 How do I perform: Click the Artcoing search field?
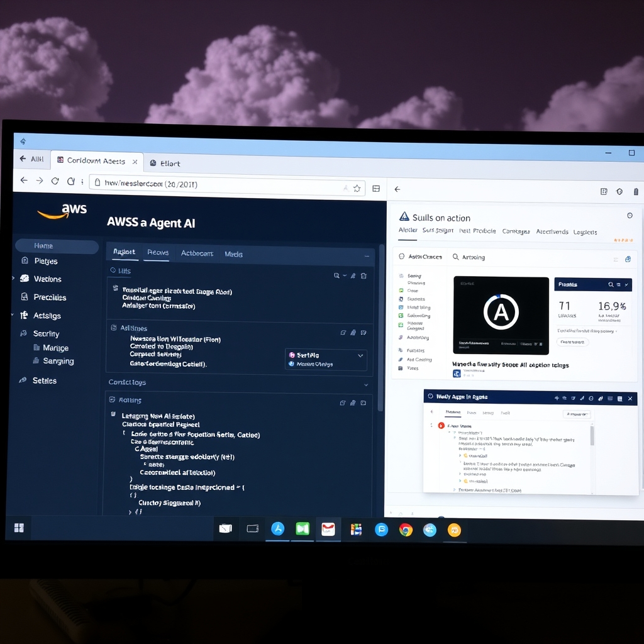[x=469, y=257]
